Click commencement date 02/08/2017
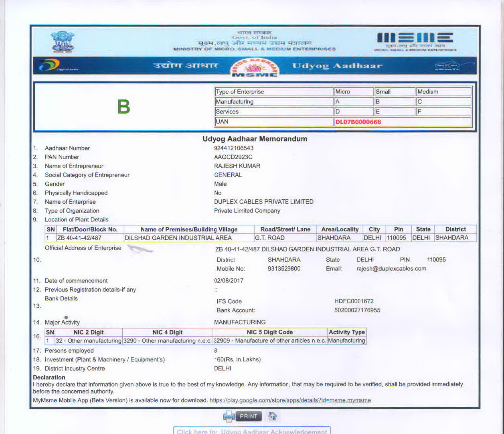This screenshot has height=434, width=504. click(229, 281)
